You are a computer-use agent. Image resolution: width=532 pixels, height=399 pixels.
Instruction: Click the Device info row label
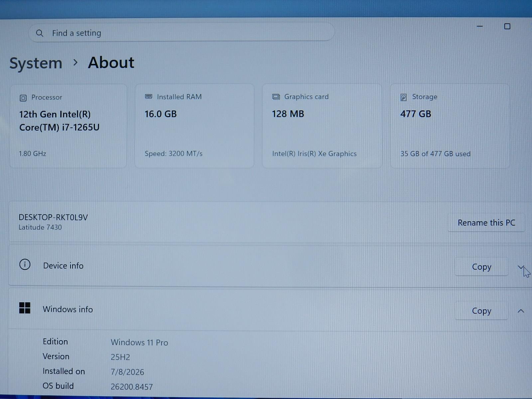[63, 266]
